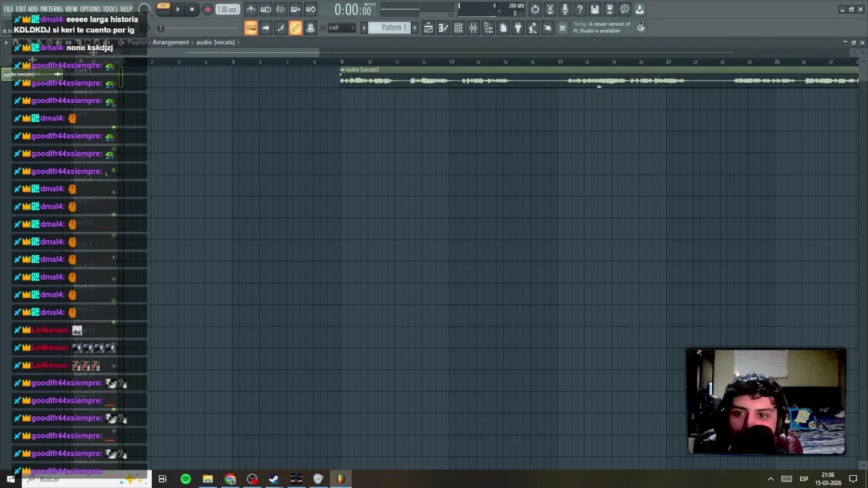This screenshot has width=868, height=488.
Task: Open the FILE menu
Action: pos(8,9)
